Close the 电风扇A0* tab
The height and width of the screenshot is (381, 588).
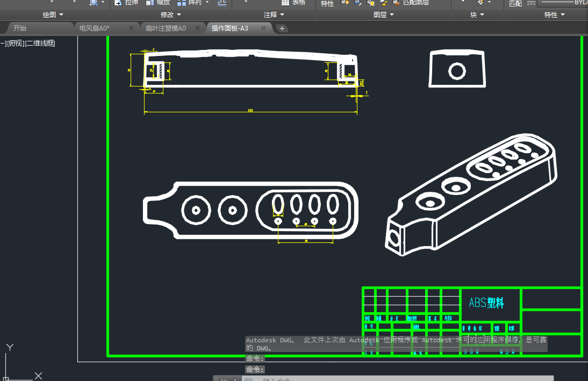click(131, 28)
